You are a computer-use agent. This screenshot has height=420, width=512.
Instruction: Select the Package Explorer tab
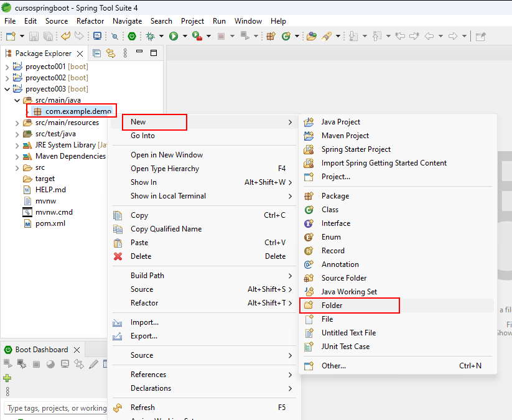(43, 54)
